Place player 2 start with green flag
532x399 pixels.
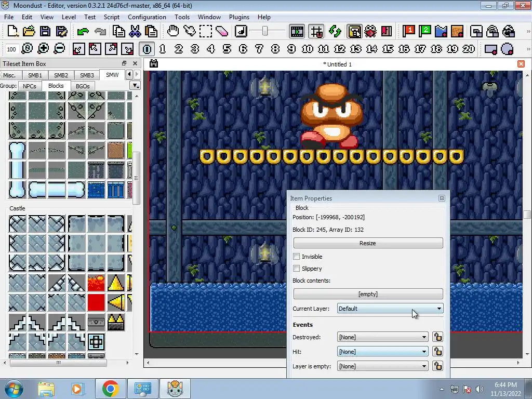[424, 31]
